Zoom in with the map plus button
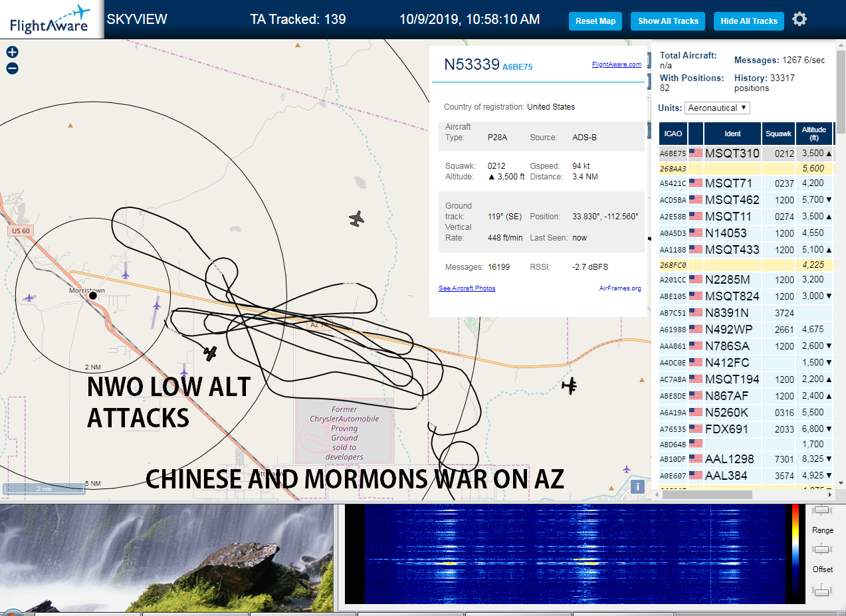 (12, 52)
